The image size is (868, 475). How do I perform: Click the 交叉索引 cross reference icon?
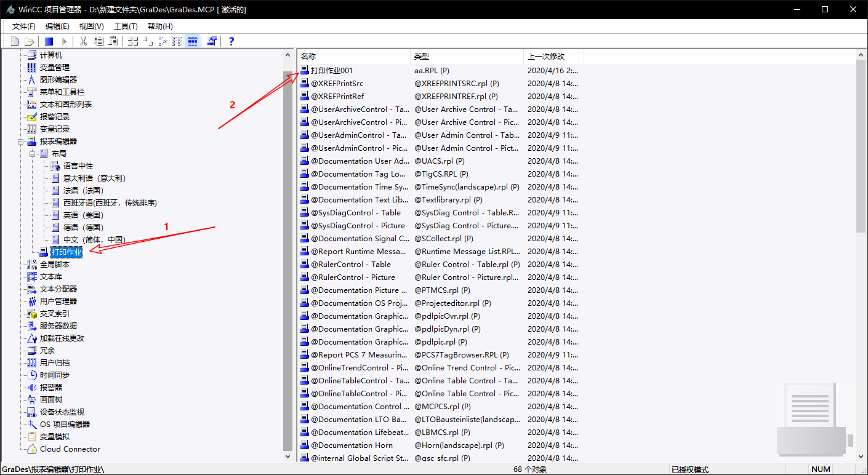coord(32,314)
